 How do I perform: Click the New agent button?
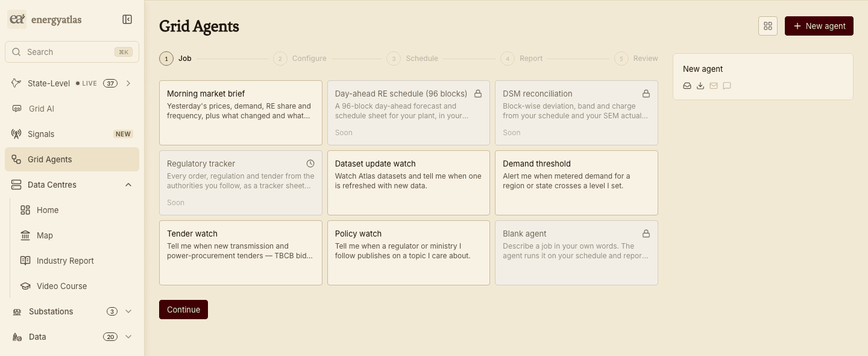(819, 26)
